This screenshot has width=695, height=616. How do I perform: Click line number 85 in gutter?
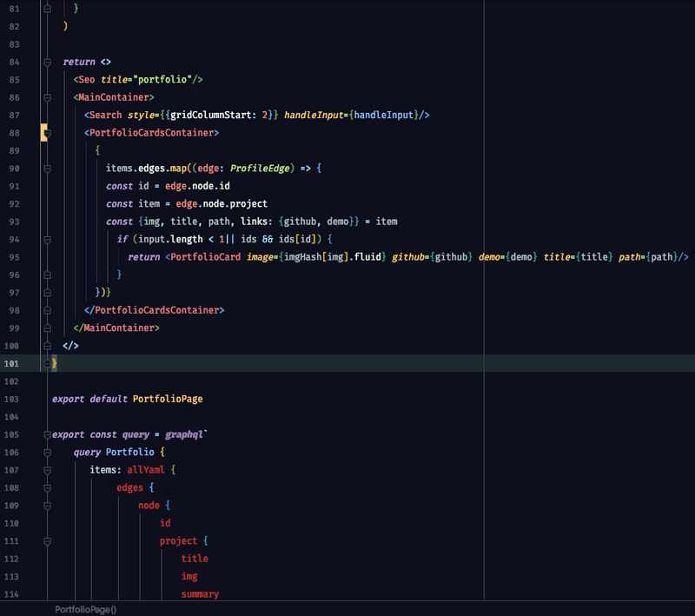tap(14, 80)
